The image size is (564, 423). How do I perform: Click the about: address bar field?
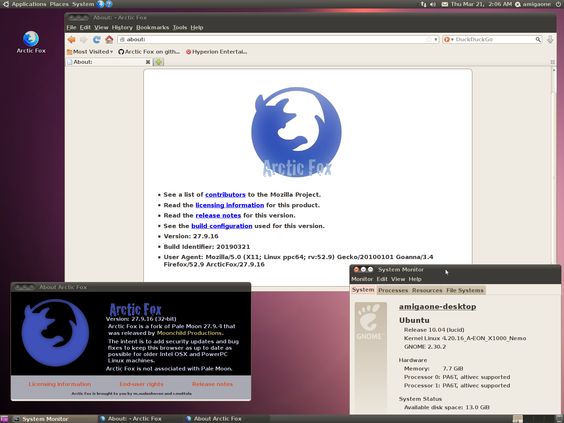[275, 40]
